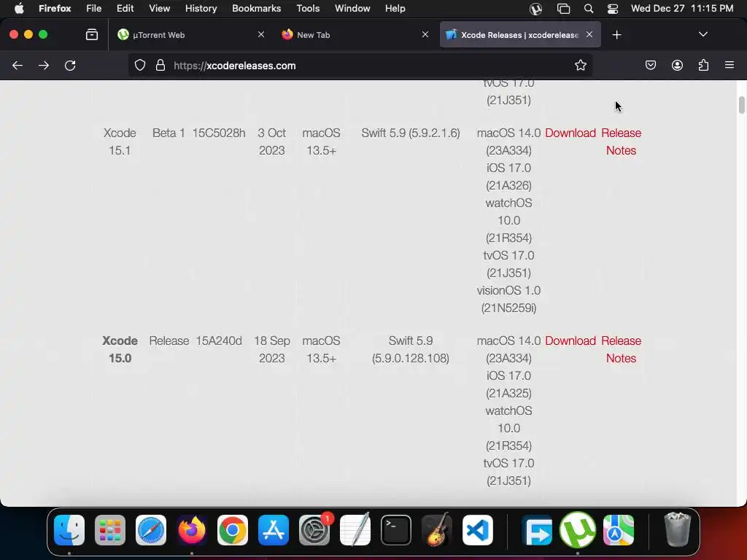Open the History menu

coord(201,9)
